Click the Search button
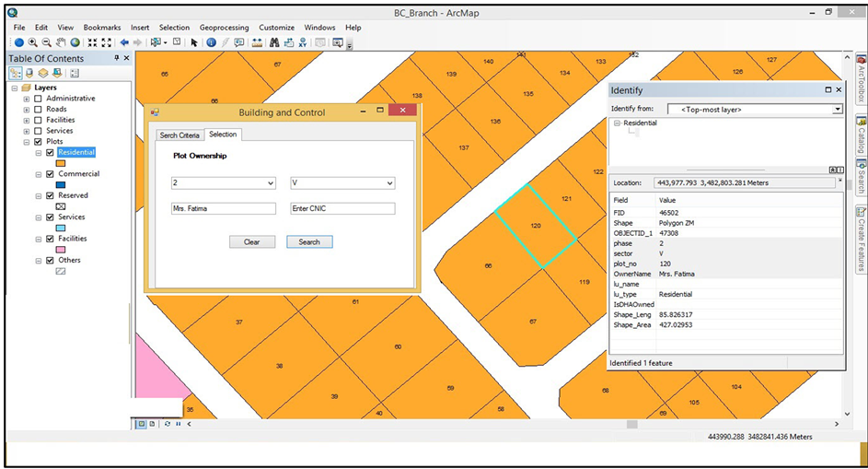Screen dimensions: 868x469 click(x=309, y=242)
